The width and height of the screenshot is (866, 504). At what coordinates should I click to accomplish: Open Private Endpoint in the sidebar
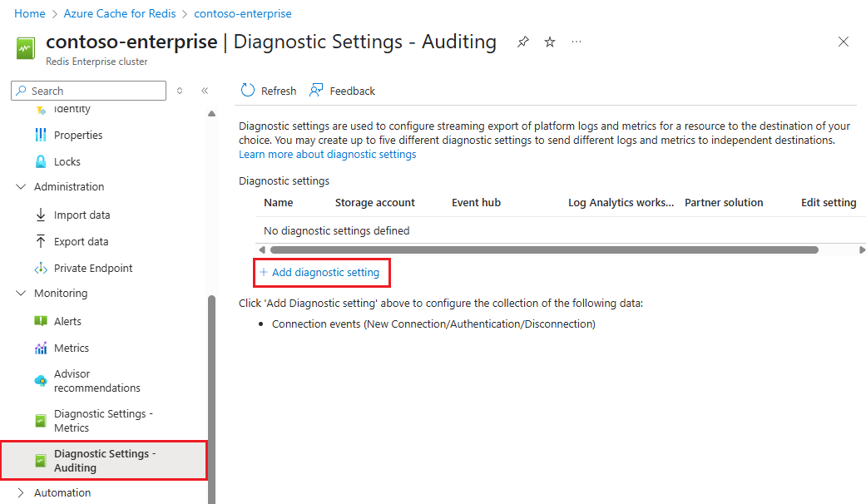(x=92, y=268)
